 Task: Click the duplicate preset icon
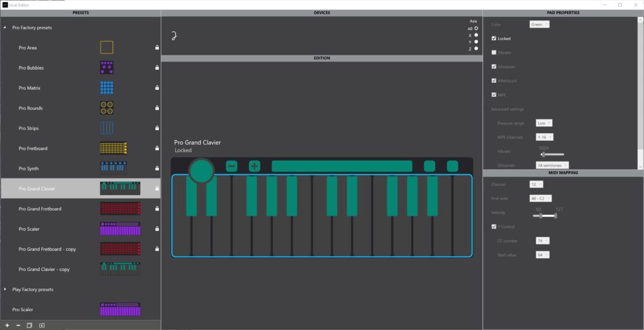pos(29,325)
